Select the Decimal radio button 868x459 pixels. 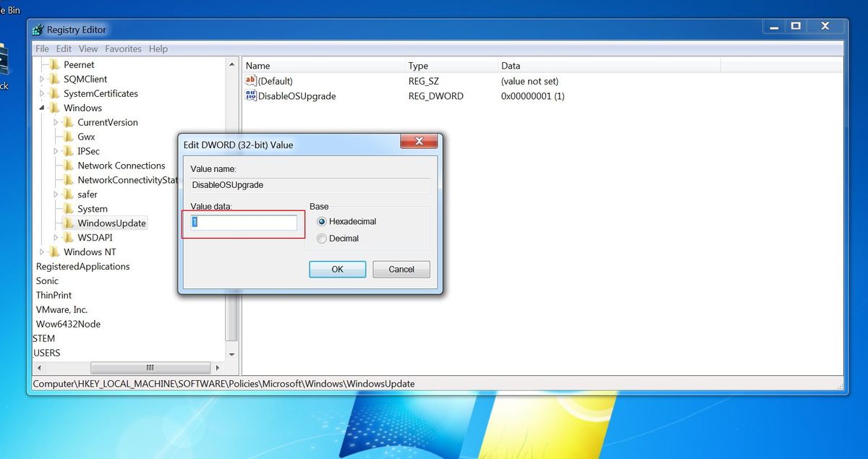pos(321,239)
